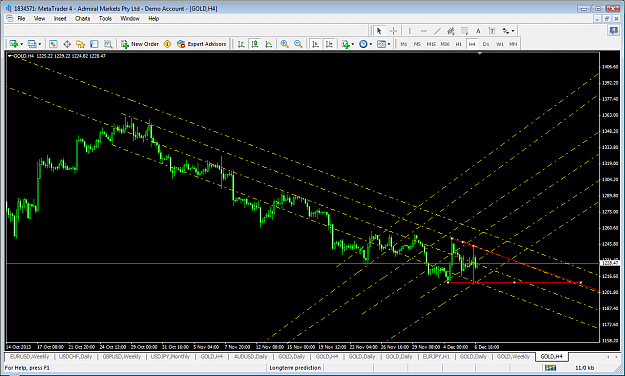Select the MN timeframe
The image size is (625, 376).
(x=513, y=44)
